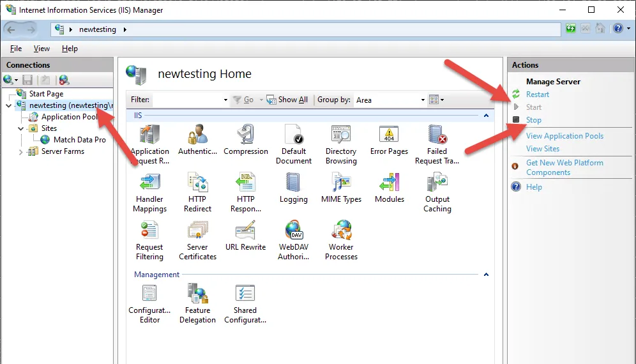Open the Configuration Editor icon

(149, 294)
